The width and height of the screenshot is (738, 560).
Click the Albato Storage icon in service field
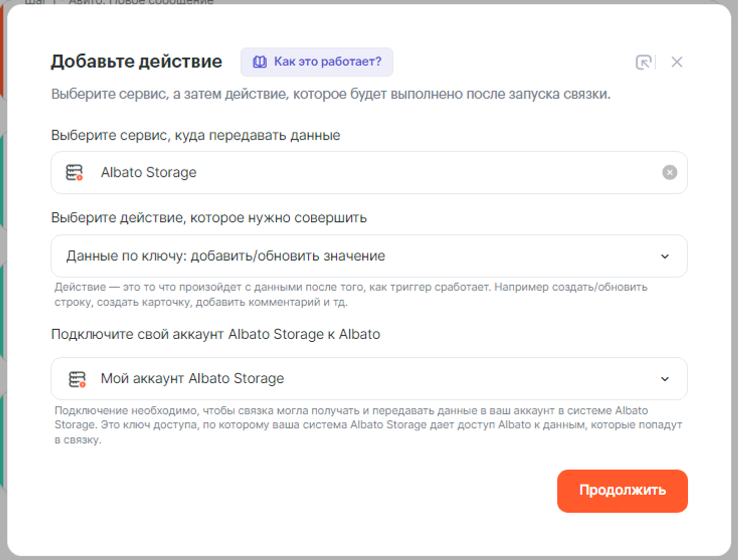pos(74,173)
